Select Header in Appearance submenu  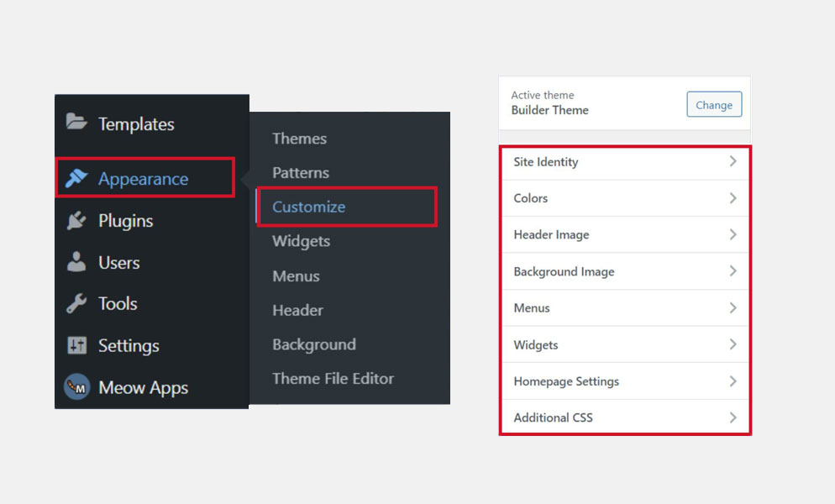click(298, 310)
